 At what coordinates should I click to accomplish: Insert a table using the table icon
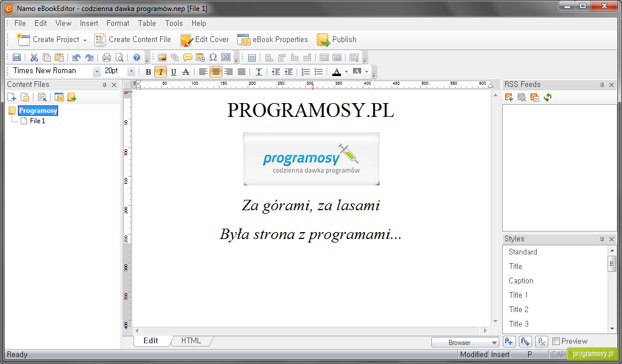coord(252,58)
